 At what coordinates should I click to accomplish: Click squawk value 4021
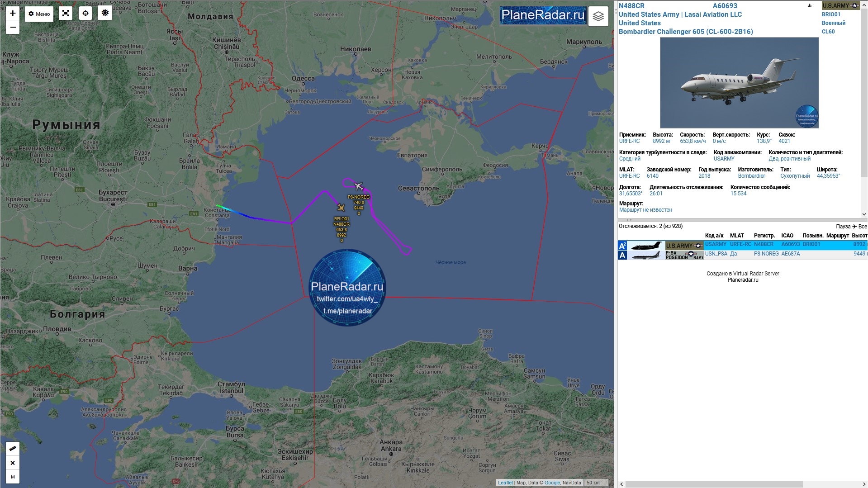coord(784,141)
